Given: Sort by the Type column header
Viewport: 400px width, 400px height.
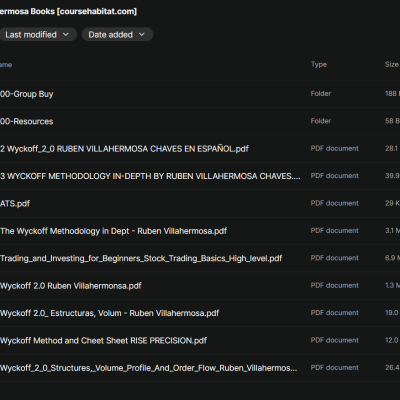Looking at the screenshot, I should [319, 64].
